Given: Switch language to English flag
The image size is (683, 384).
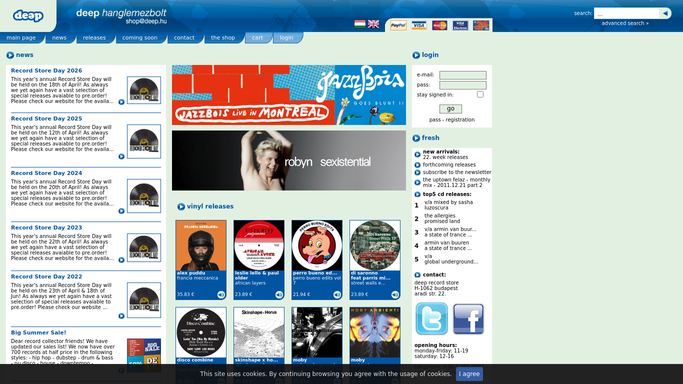Looking at the screenshot, I should 373,24.
